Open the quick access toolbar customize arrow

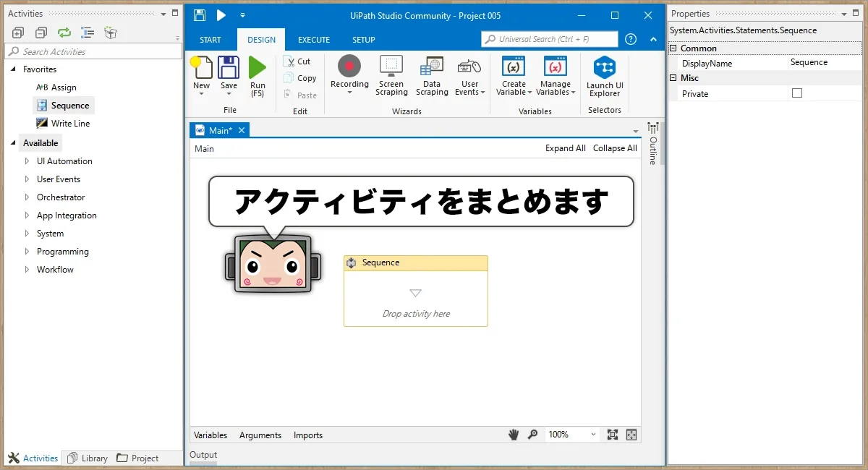click(243, 15)
